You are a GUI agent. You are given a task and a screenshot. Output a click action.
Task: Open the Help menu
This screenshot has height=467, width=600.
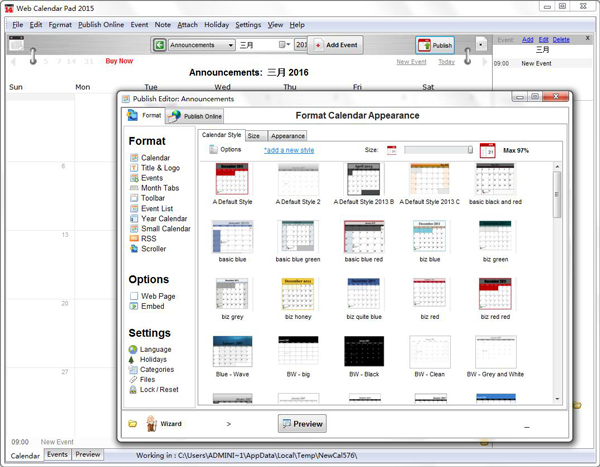[297, 25]
